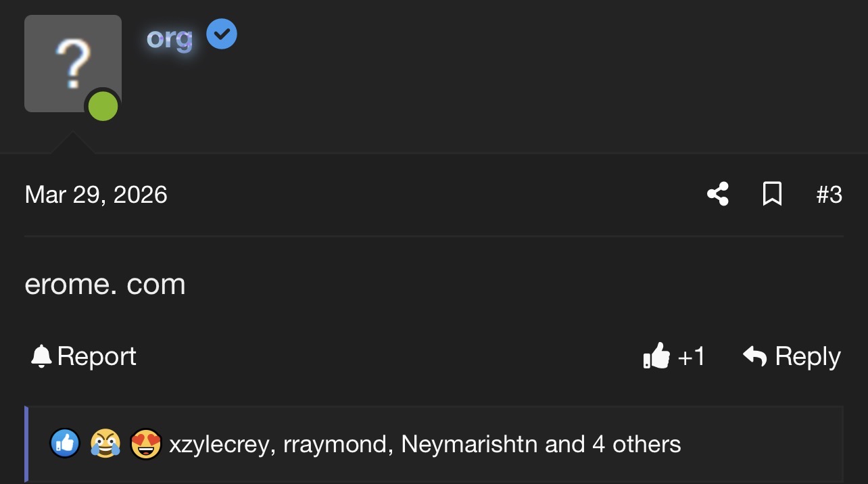Click the blue verified checkmark badge

[221, 34]
